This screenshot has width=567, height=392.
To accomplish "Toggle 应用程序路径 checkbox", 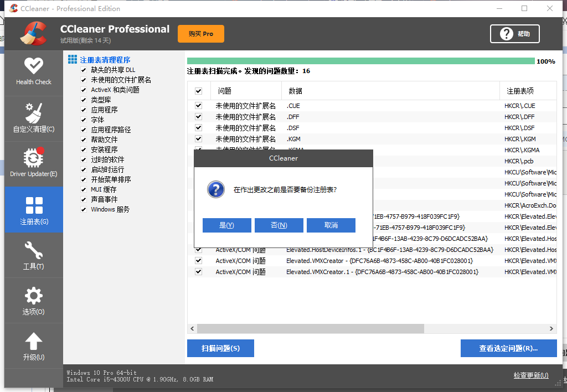I will click(84, 130).
